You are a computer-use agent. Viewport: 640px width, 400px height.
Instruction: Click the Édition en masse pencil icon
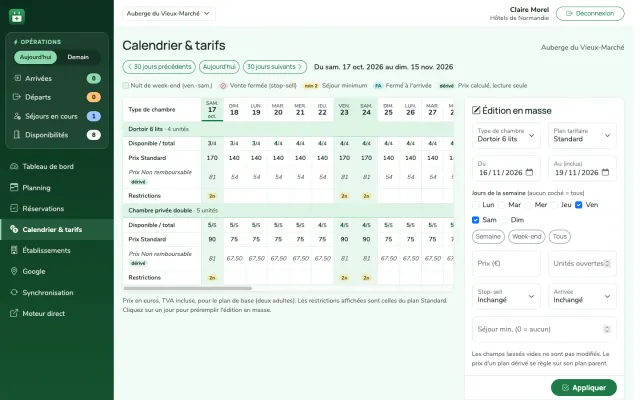pos(476,110)
